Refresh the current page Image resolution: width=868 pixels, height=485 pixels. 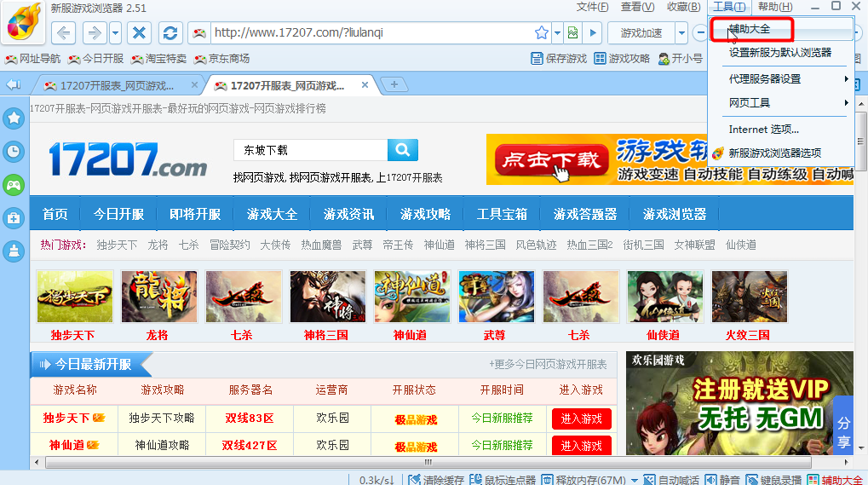170,33
